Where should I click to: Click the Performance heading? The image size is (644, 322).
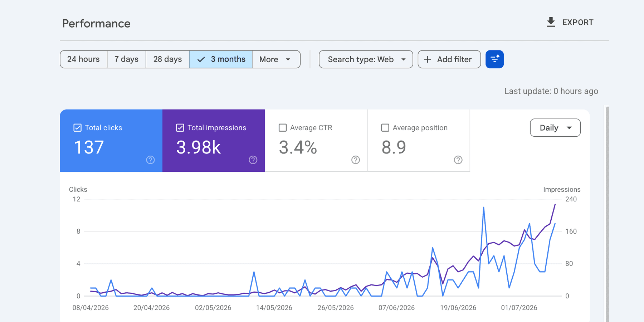tap(96, 24)
